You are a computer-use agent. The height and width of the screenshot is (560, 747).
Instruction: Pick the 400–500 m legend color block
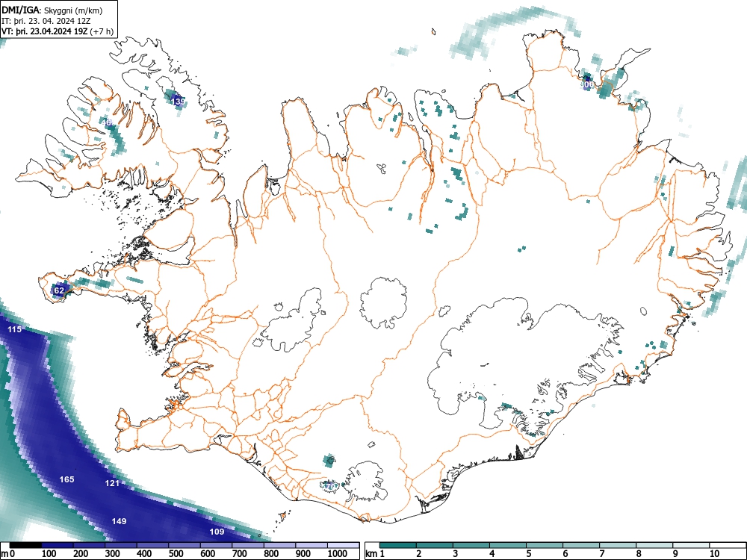[153, 545]
